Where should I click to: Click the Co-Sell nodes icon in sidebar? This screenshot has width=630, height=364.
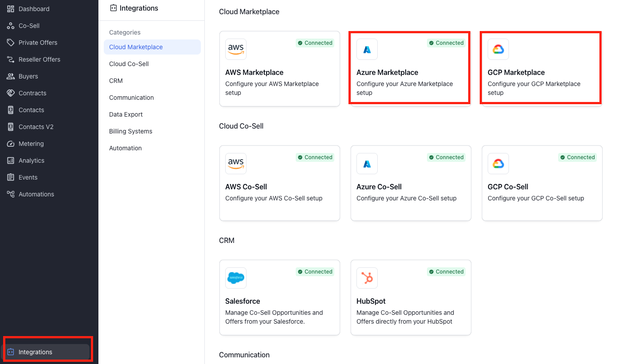coord(11,26)
